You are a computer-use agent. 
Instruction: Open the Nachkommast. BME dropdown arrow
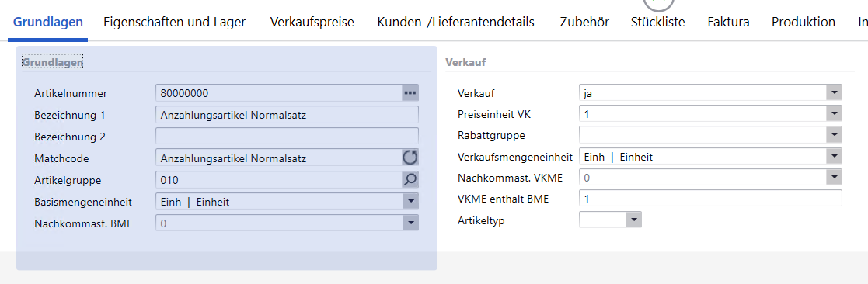[410, 223]
